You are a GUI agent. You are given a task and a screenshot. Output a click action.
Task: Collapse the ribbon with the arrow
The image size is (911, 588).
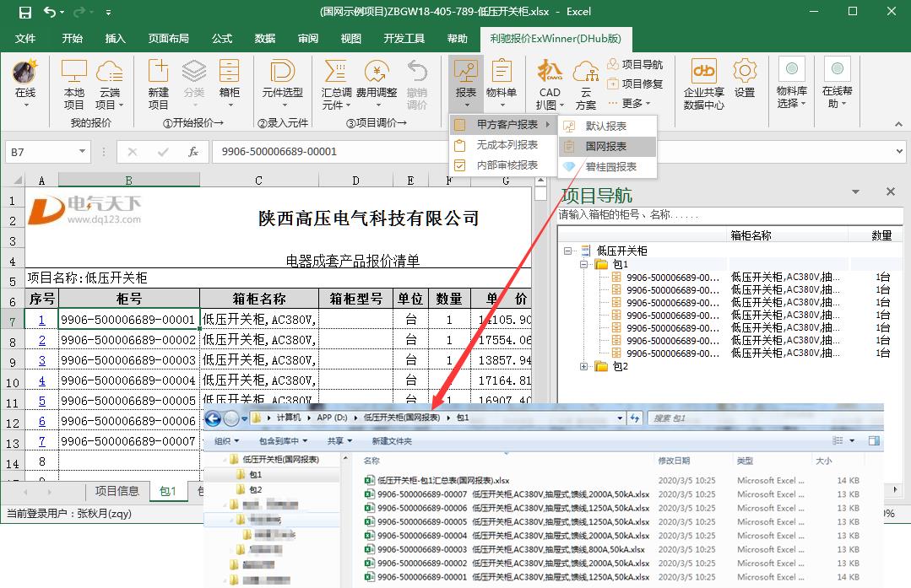click(898, 124)
